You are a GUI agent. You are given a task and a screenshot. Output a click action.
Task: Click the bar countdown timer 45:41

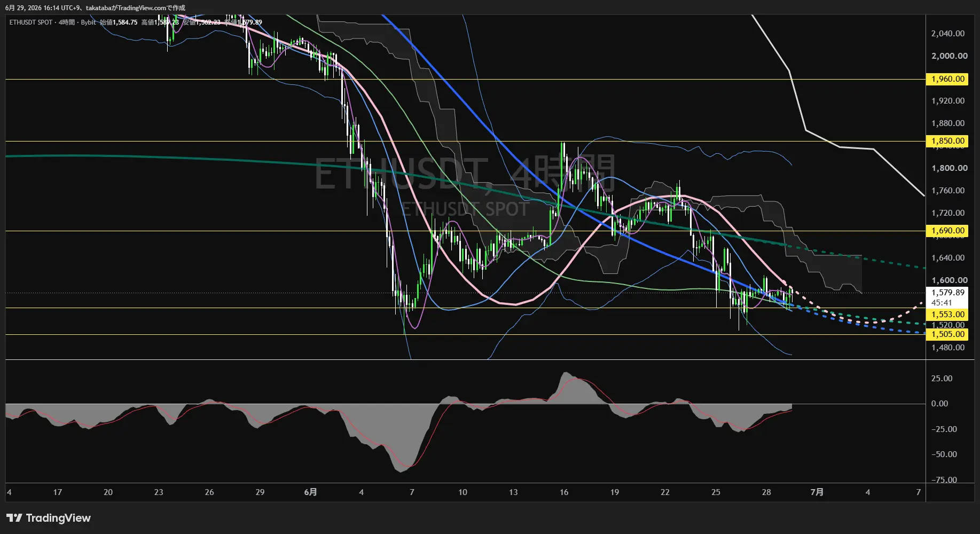click(942, 303)
